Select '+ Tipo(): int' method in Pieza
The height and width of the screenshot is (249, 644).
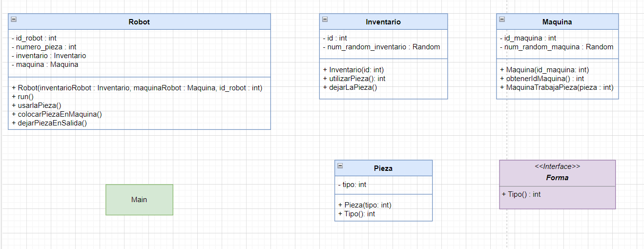(356, 214)
